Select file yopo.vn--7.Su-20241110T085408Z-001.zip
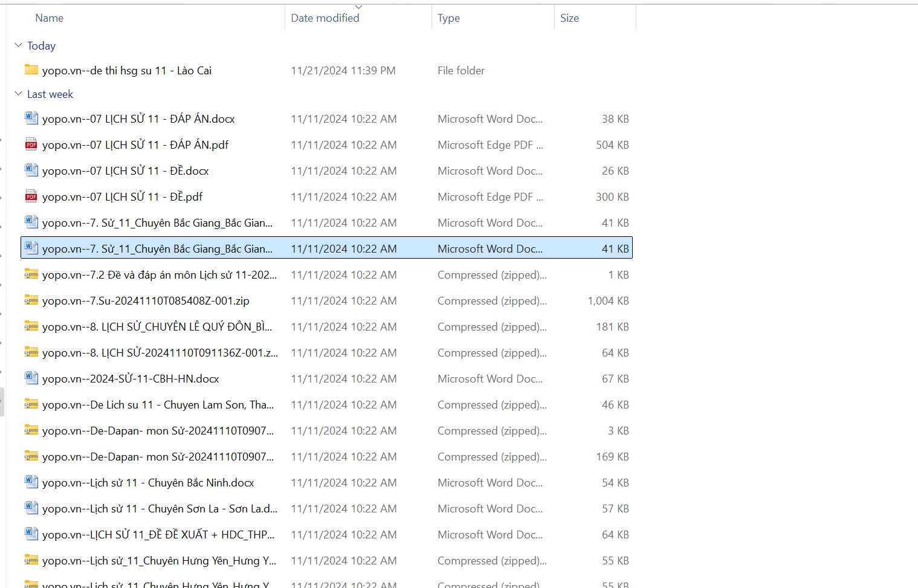Image resolution: width=918 pixels, height=588 pixels. click(x=146, y=301)
